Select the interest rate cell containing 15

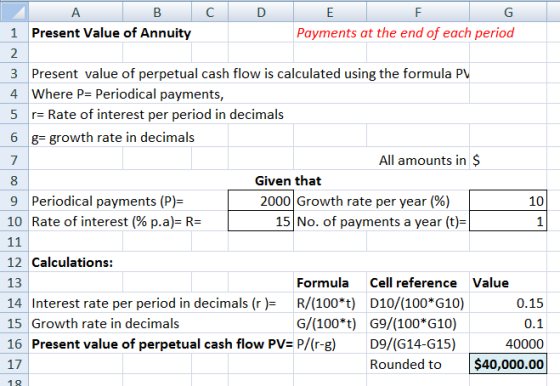point(261,221)
